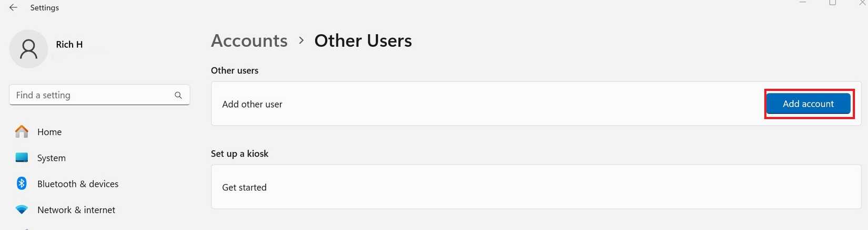Viewport: 868px width, 230px height.
Task: Click the magnifier icon in search box
Action: pyautogui.click(x=178, y=95)
